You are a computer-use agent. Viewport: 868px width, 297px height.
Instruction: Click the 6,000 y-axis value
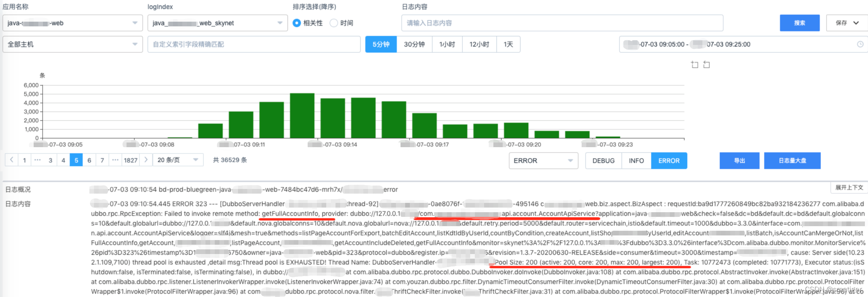coord(31,85)
